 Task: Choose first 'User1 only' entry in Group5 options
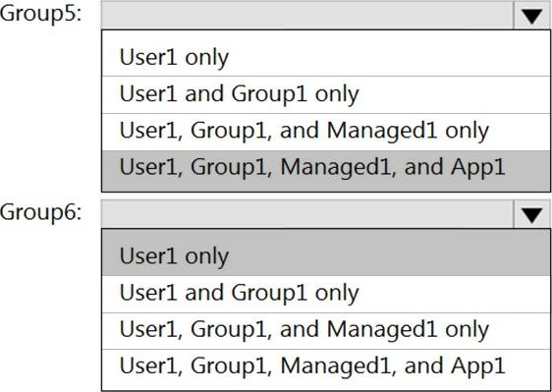point(326,57)
